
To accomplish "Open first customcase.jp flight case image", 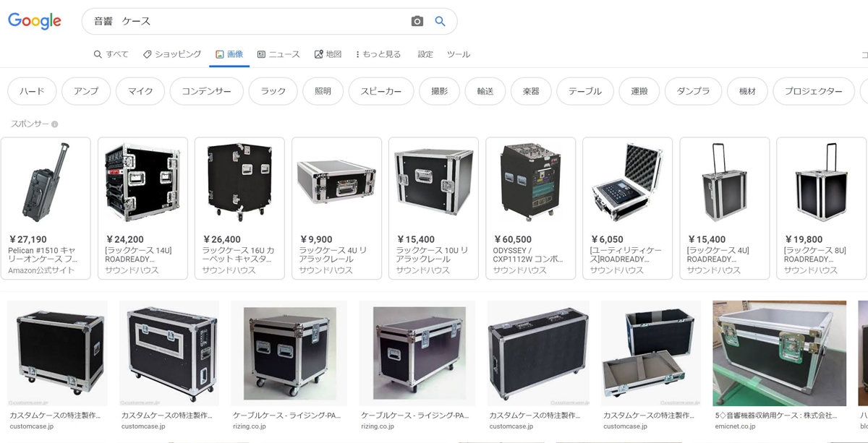I will point(57,353).
